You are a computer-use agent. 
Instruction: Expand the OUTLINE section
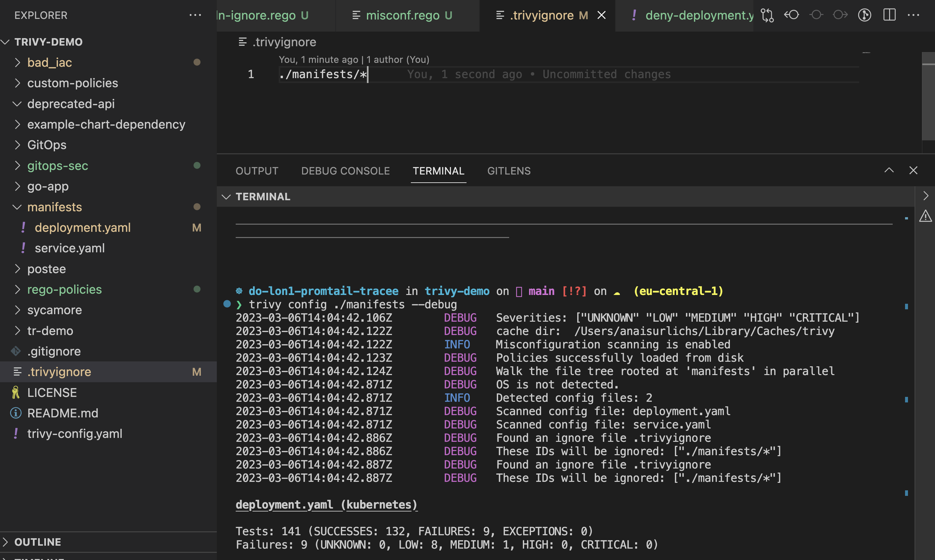108,542
